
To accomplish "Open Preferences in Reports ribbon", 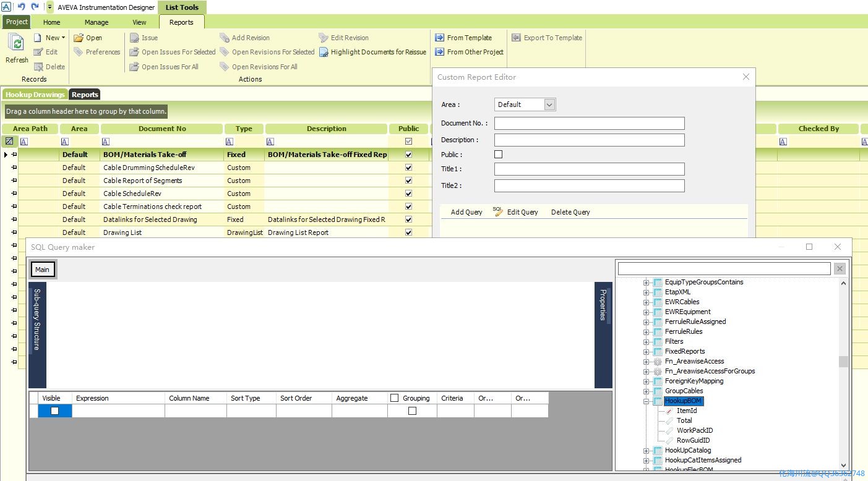I will click(97, 52).
